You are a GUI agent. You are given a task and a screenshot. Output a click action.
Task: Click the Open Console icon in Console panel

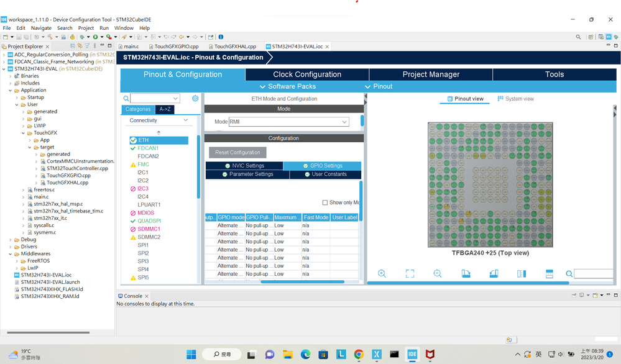coord(596,295)
